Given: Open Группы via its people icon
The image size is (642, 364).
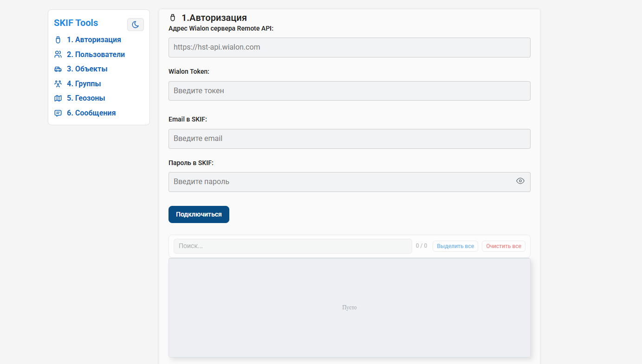Looking at the screenshot, I should point(58,84).
